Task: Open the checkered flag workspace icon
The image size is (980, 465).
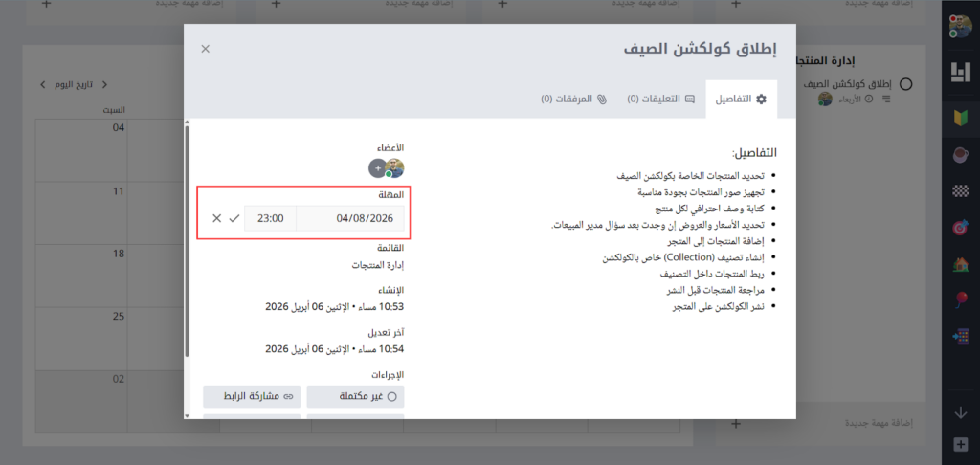Action: point(960,191)
